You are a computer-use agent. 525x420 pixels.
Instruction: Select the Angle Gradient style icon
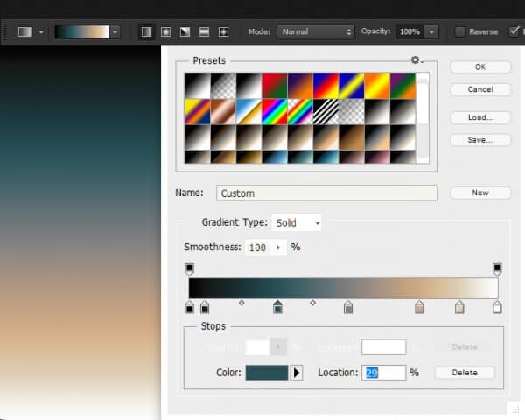pos(184,31)
